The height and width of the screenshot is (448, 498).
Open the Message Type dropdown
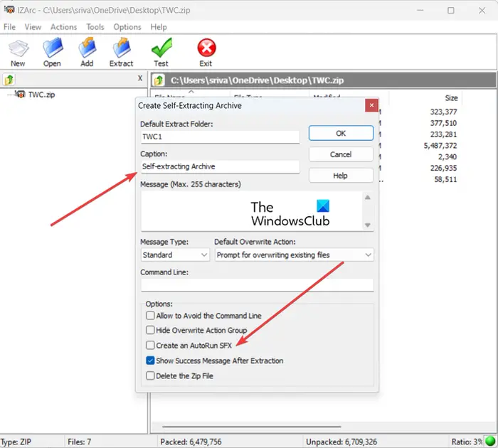click(175, 255)
